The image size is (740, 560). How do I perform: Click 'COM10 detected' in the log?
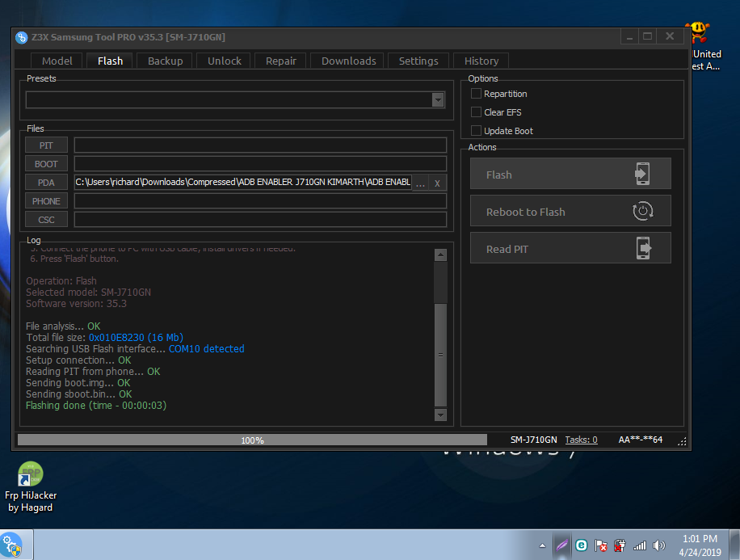206,349
